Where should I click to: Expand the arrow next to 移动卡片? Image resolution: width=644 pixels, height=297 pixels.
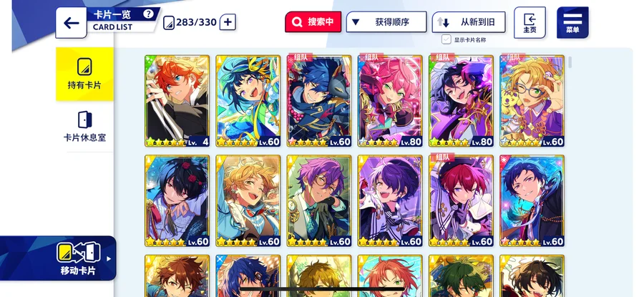[109, 259]
